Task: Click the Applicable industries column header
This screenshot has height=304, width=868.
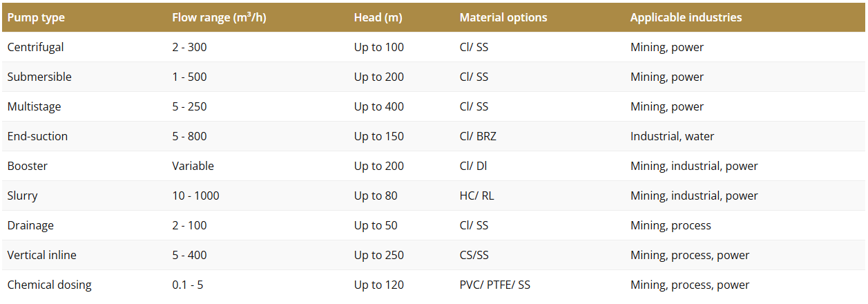Action: tap(686, 17)
